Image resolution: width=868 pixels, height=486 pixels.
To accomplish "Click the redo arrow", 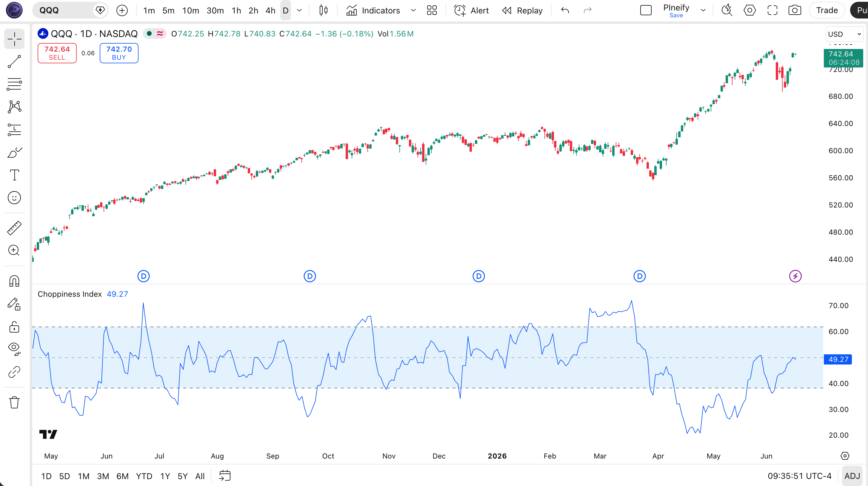I will (587, 10).
